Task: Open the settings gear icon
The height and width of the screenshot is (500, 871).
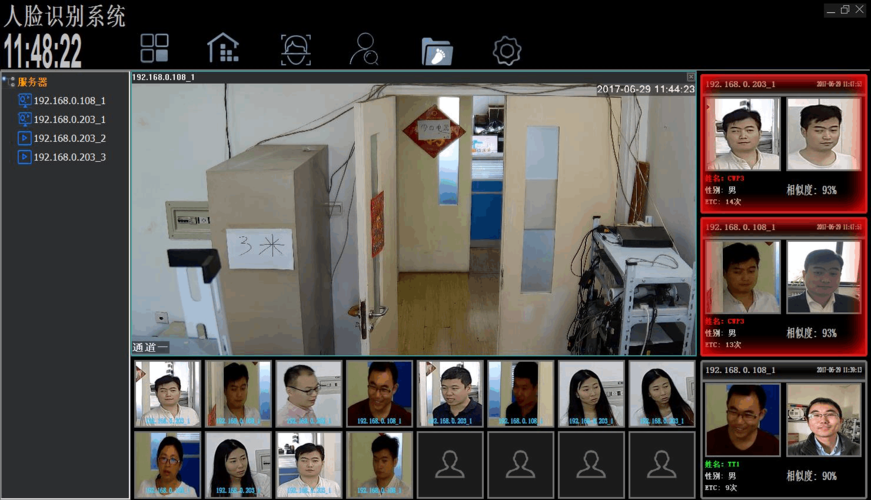Action: [x=507, y=49]
